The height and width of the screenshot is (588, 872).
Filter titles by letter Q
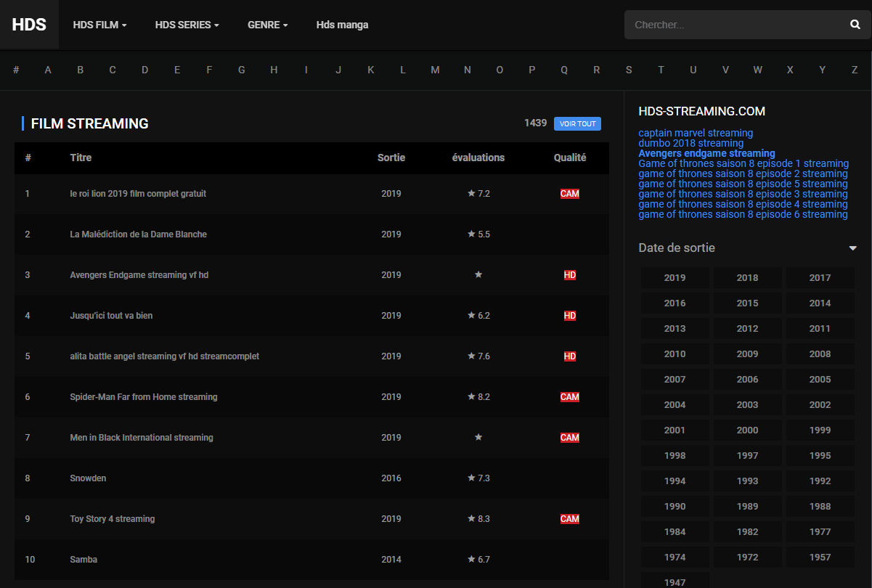click(x=564, y=70)
